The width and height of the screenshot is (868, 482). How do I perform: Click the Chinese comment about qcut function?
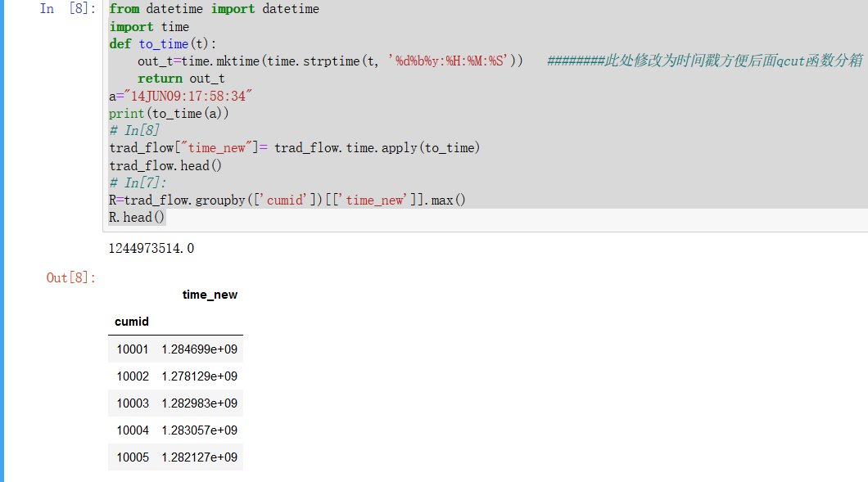tap(705, 61)
